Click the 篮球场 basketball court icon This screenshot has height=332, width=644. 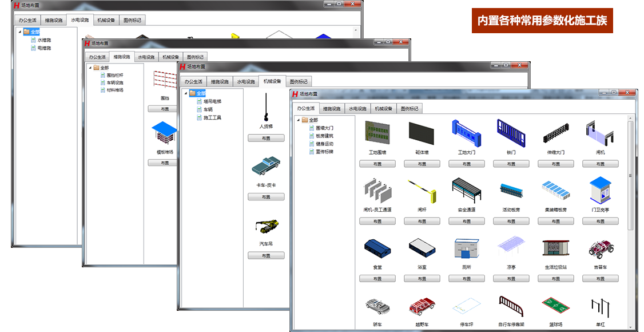pos(555,307)
